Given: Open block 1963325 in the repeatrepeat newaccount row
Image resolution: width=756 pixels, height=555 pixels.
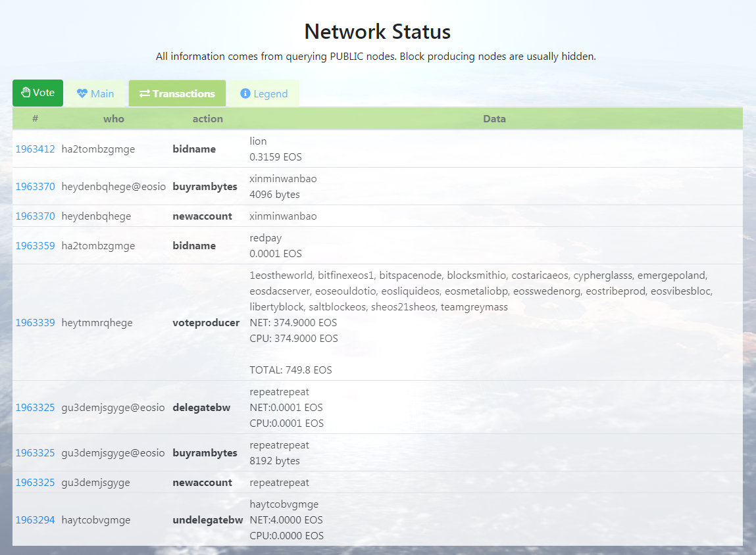Looking at the screenshot, I should click(36, 483).
